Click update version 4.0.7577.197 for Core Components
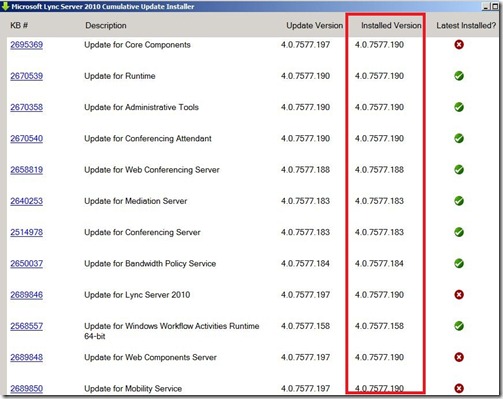The image size is (503, 399). (305, 45)
